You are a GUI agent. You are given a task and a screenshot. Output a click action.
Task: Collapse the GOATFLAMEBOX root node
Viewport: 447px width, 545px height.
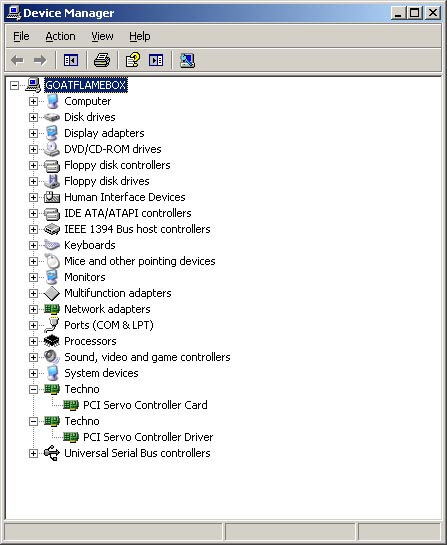pyautogui.click(x=14, y=85)
